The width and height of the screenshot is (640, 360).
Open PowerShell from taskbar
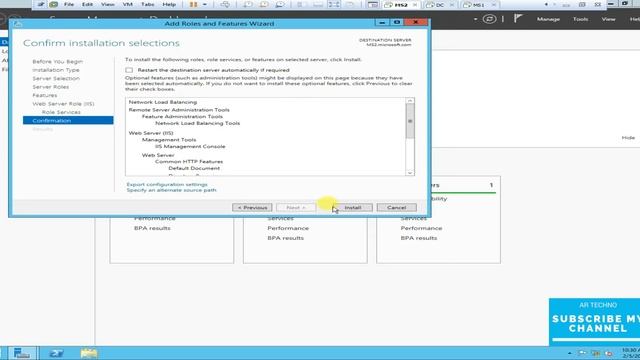pyautogui.click(x=56, y=353)
